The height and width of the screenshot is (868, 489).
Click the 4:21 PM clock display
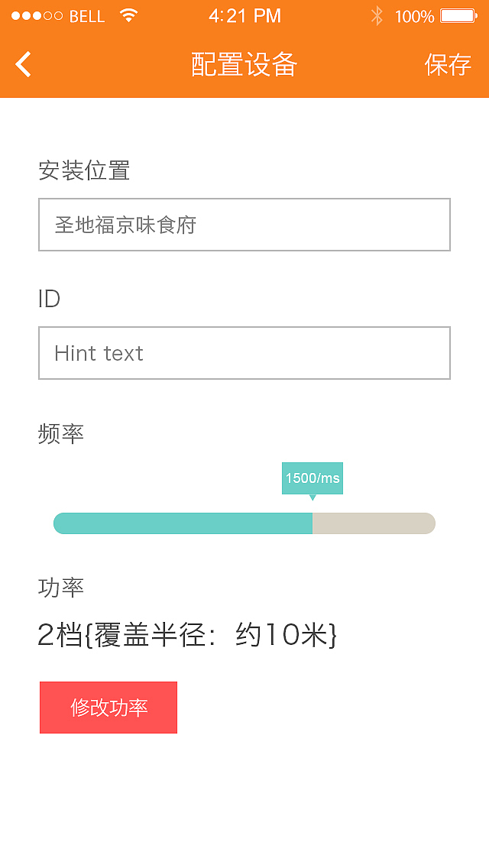click(244, 15)
